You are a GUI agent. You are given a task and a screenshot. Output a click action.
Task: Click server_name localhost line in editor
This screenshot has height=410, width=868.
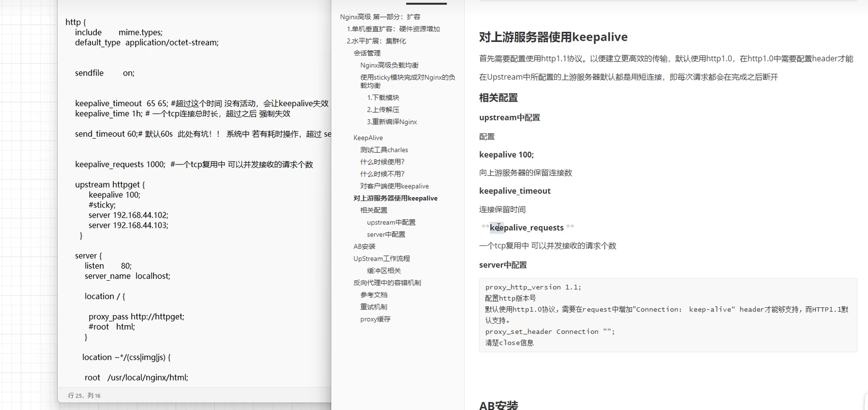pyautogui.click(x=128, y=276)
